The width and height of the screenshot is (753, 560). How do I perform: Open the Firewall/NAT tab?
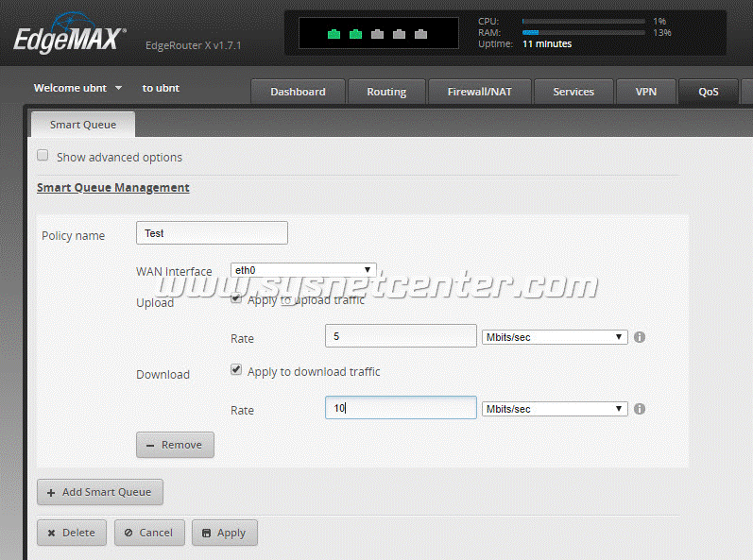479,92
